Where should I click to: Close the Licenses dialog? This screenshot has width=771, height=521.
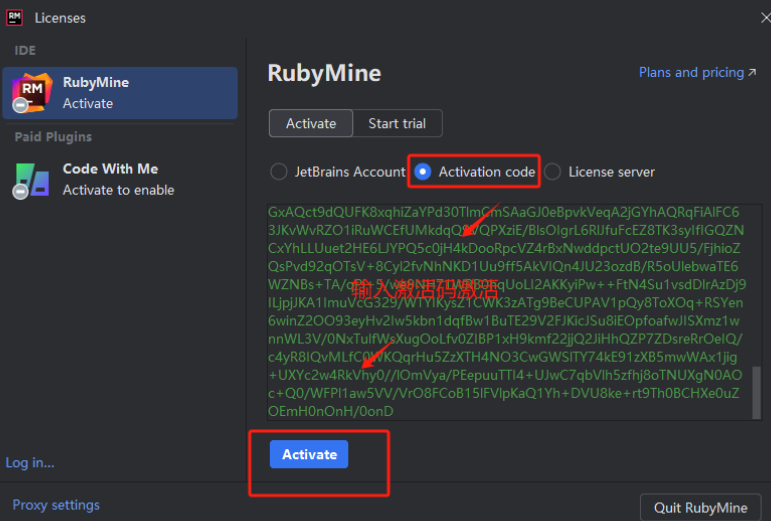[x=766, y=18]
